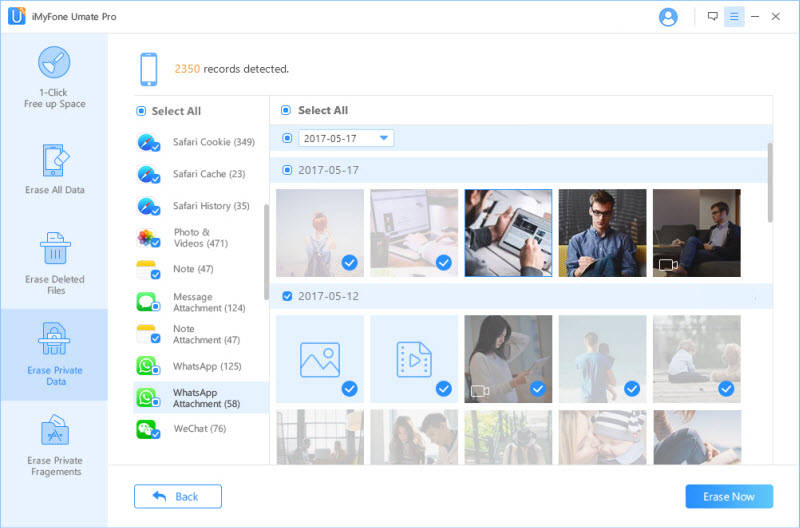Uncheck the faded redhead girl photo checkmark
The height and width of the screenshot is (528, 800).
point(349,263)
